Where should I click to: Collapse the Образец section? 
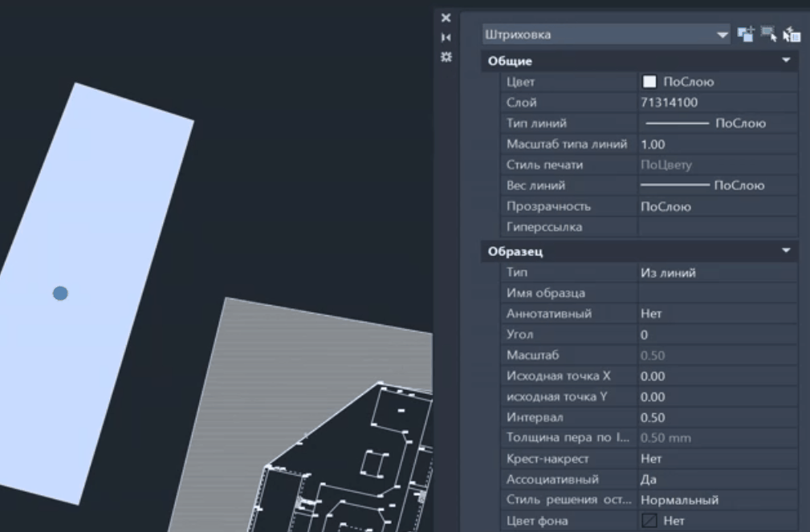(x=786, y=251)
